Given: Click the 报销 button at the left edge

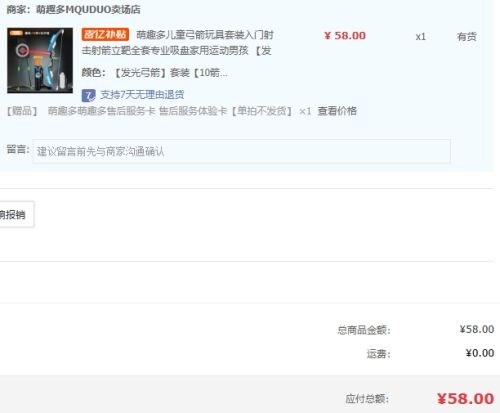Looking at the screenshot, I should 15,215.
